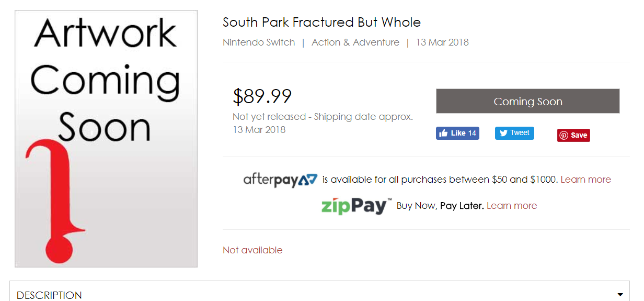Expand the DESCRIPTION section arrow

[620, 295]
